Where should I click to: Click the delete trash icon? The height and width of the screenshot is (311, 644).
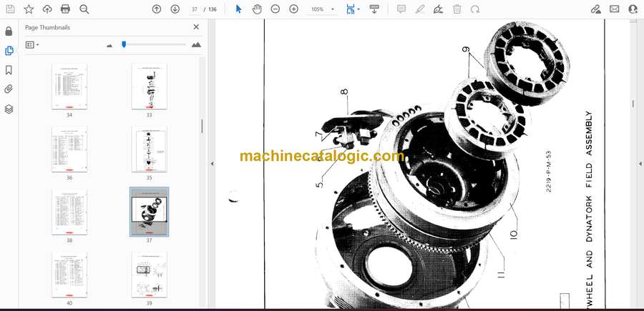(x=457, y=9)
